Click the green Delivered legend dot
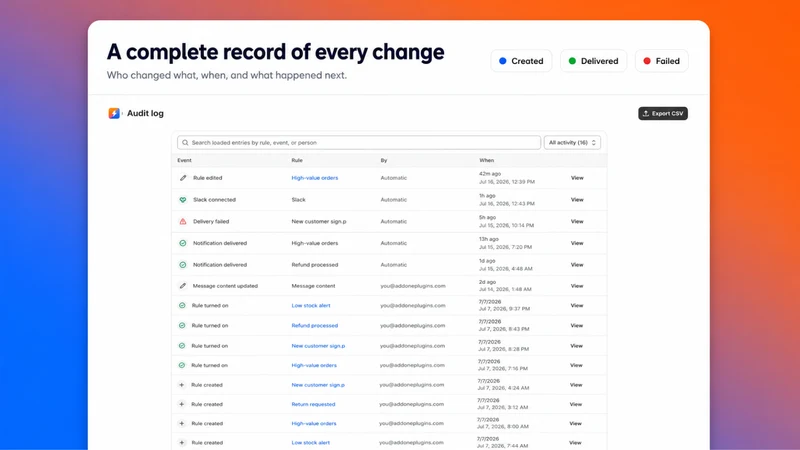The image size is (800, 450). click(x=572, y=61)
